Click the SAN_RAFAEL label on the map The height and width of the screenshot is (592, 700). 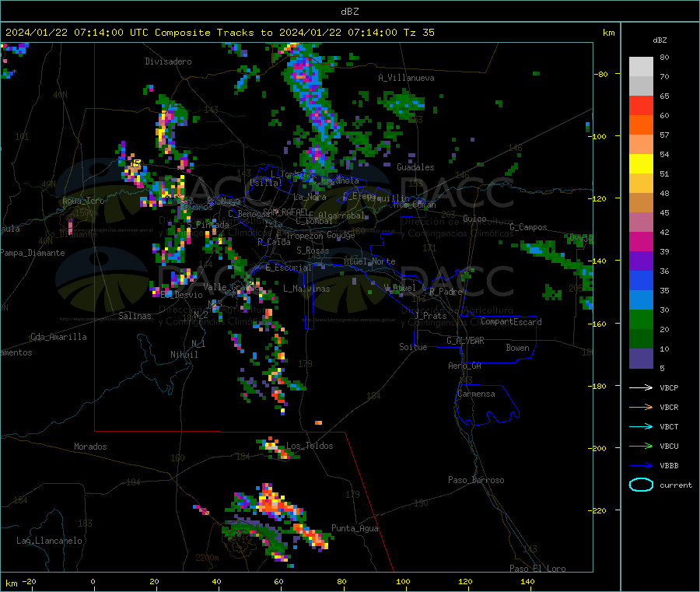(285, 211)
